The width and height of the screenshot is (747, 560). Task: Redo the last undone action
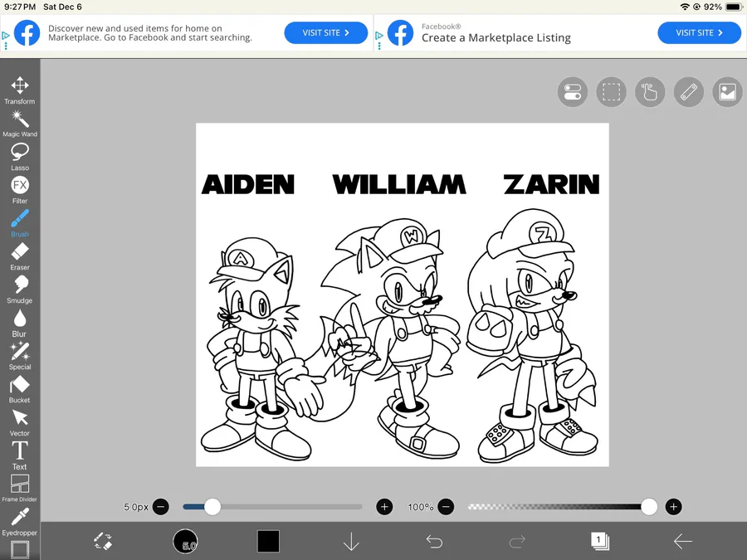[517, 542]
